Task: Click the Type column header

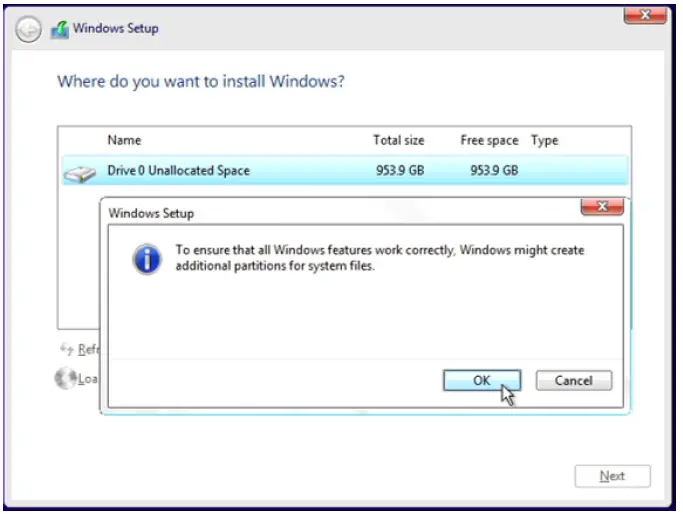Action: pos(544,140)
